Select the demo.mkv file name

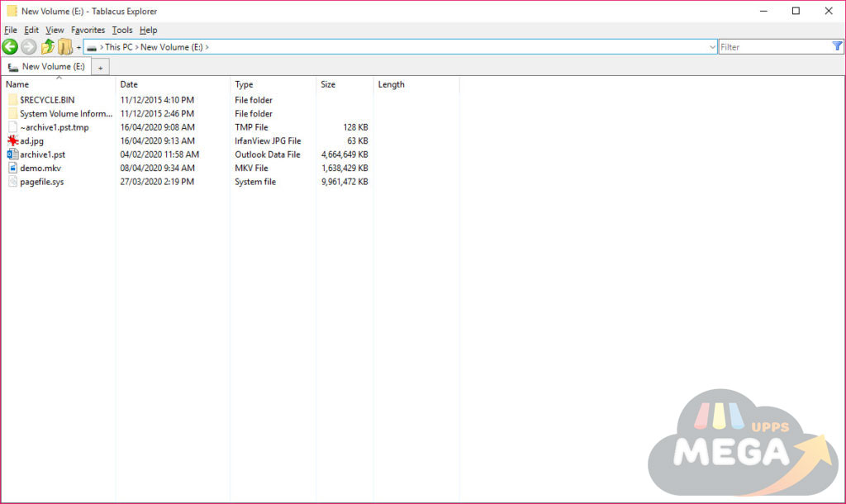[x=40, y=168]
